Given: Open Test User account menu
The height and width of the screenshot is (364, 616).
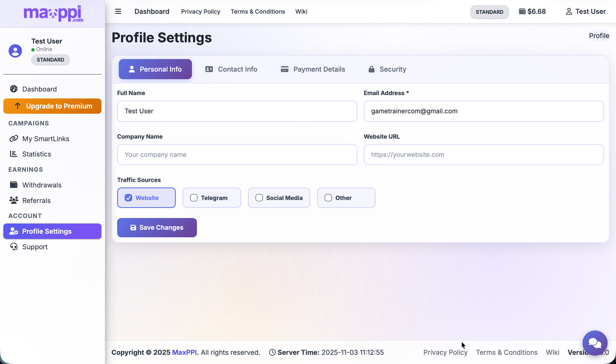Looking at the screenshot, I should coord(586,12).
